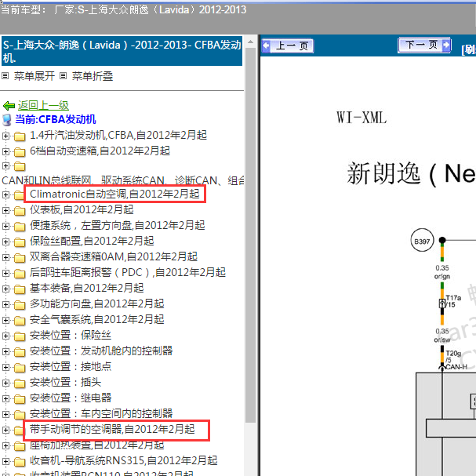Screen dimensions: 476x476
Task: Click folder icon of 6档自动变速箱
Action: 20,152
